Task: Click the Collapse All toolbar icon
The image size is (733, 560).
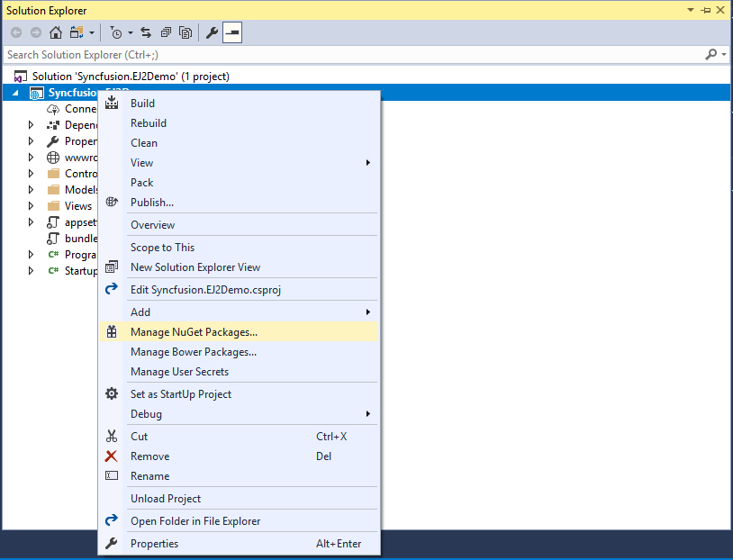Action: coord(166,32)
